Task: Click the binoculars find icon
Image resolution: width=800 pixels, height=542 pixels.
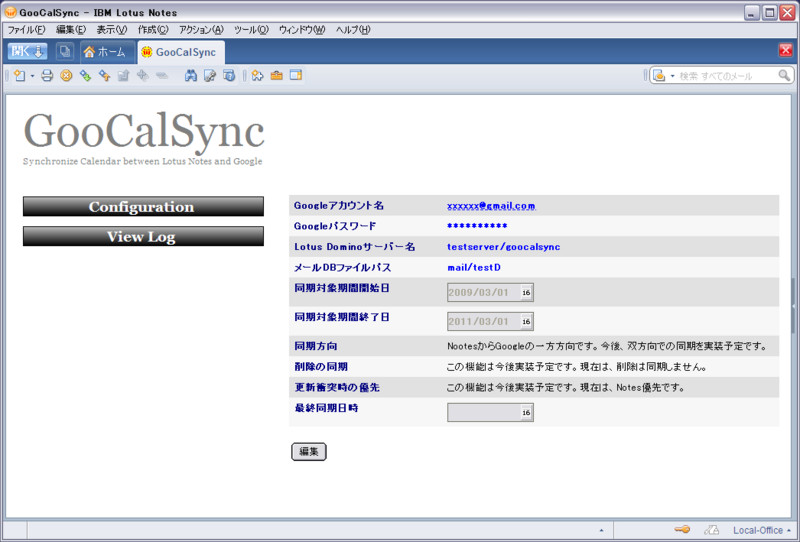Action: (x=191, y=76)
